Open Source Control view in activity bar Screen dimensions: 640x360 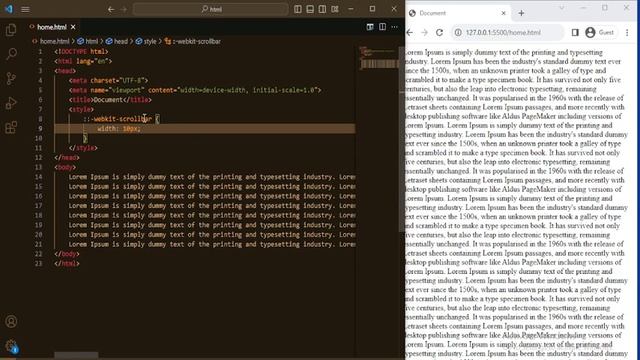(x=11, y=78)
